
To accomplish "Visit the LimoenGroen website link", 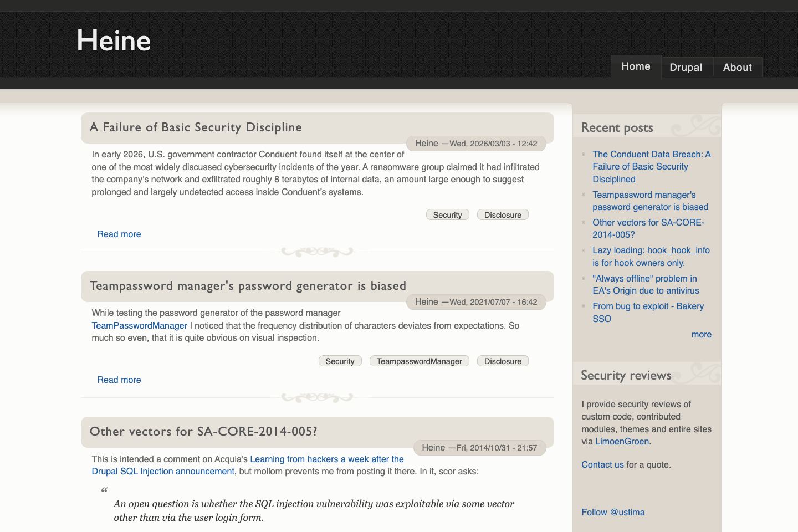I will pos(622,441).
